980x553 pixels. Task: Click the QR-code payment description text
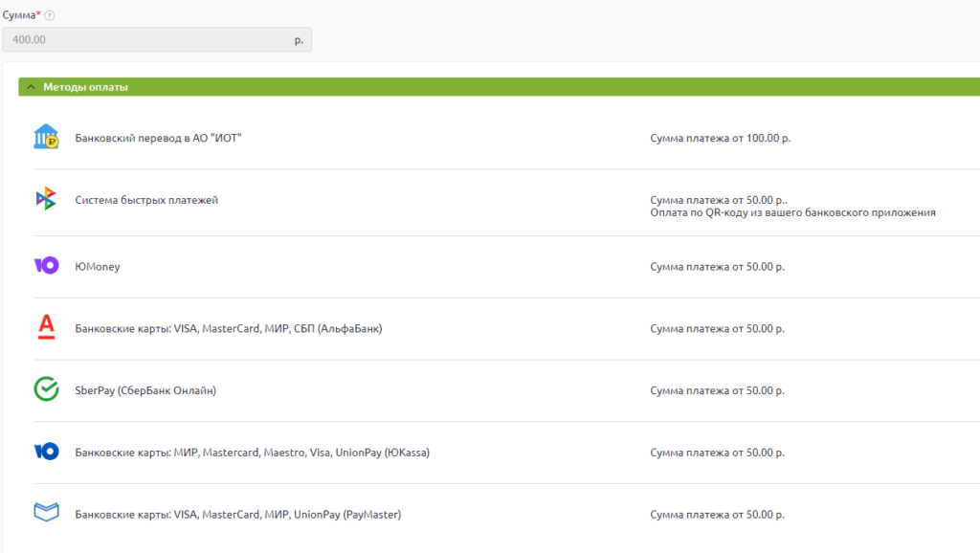(792, 212)
